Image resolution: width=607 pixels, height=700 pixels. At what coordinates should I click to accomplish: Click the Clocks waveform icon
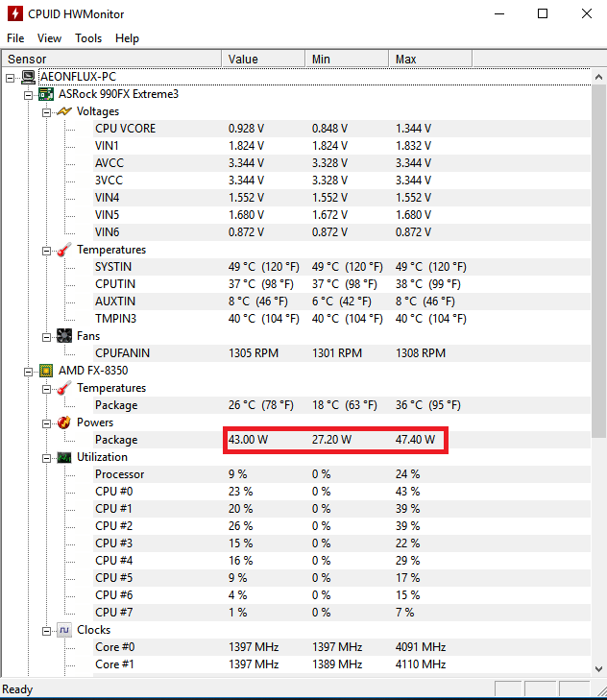64,630
